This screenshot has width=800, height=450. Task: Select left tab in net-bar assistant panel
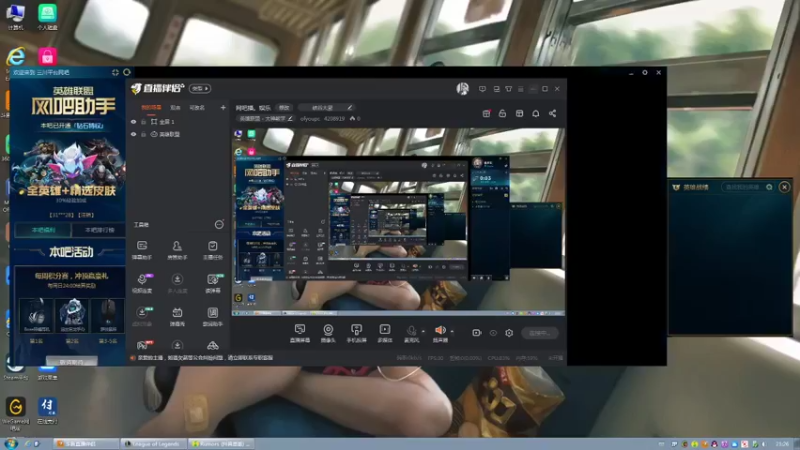pyautogui.click(x=43, y=230)
